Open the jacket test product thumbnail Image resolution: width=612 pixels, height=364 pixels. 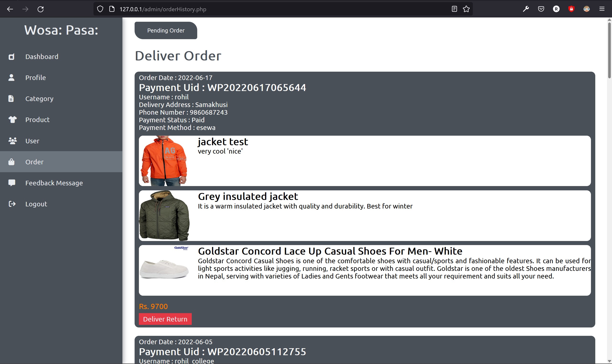(x=166, y=160)
